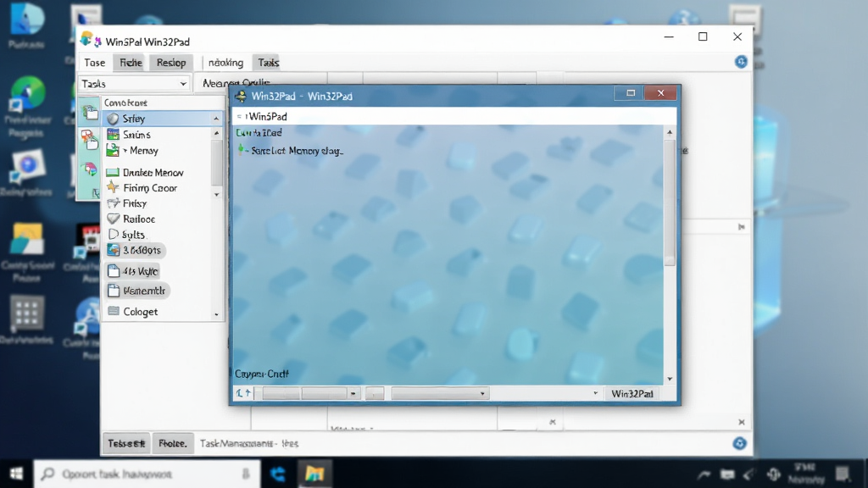Click the Firimp Cnoor star icon
The height and width of the screenshot is (488, 868).
pyautogui.click(x=113, y=187)
